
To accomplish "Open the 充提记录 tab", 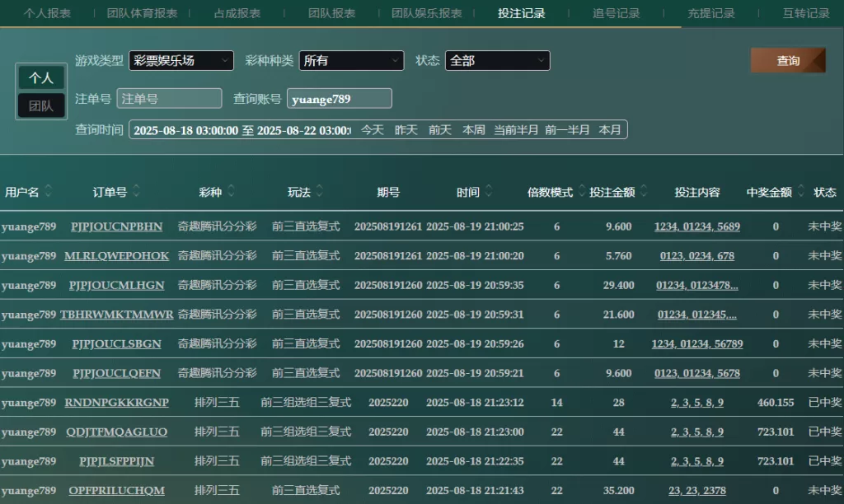I will pyautogui.click(x=711, y=13).
